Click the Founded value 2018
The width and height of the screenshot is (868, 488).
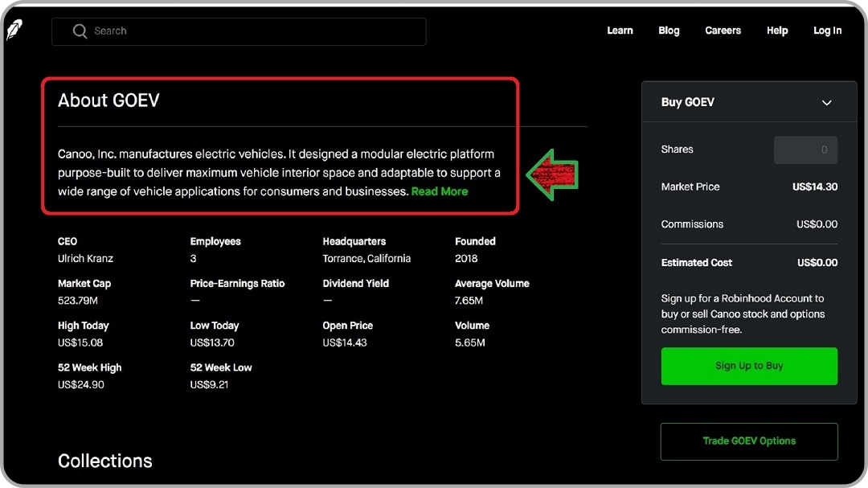click(466, 259)
